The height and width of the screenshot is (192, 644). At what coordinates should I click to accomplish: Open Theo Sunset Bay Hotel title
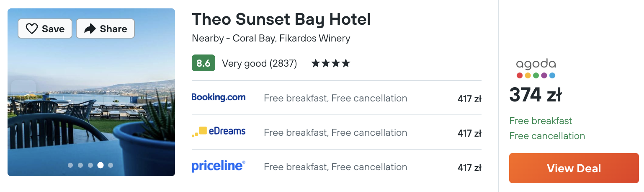(281, 19)
